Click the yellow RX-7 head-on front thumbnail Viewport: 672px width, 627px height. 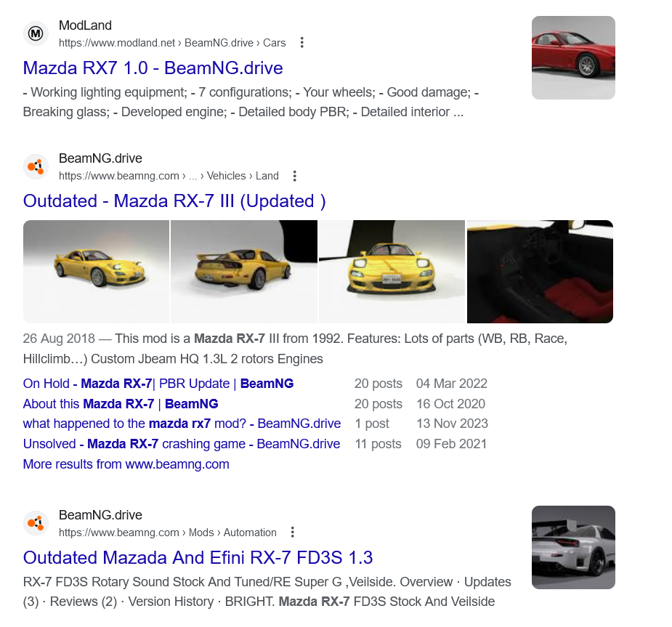[392, 272]
